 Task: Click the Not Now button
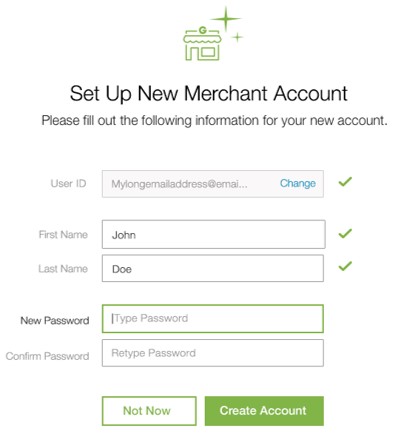(149, 411)
